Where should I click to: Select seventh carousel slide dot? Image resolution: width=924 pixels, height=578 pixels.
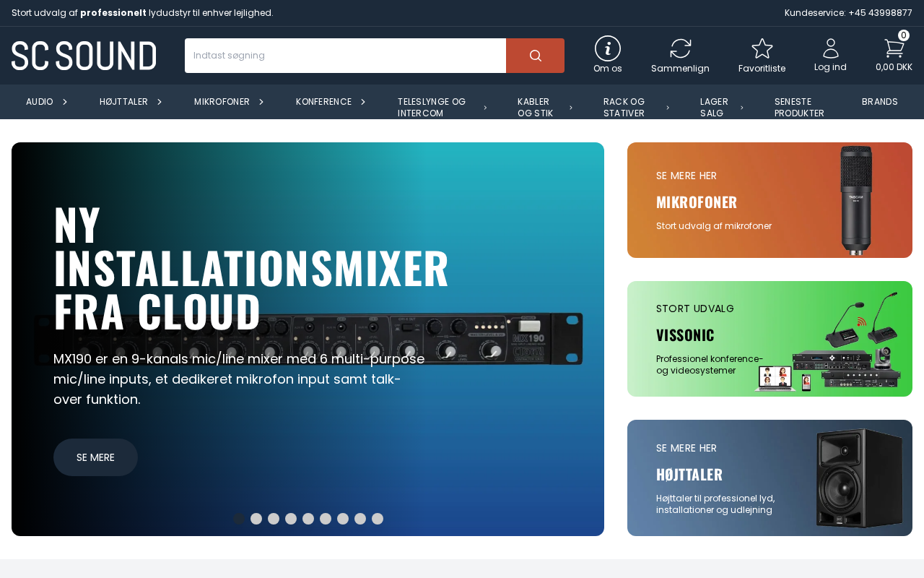pos(343,519)
